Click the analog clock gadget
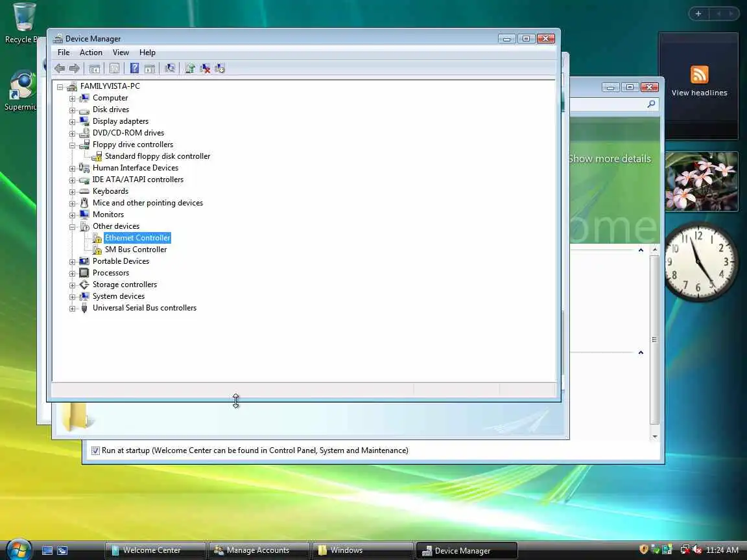This screenshot has height=560, width=747. (x=700, y=262)
